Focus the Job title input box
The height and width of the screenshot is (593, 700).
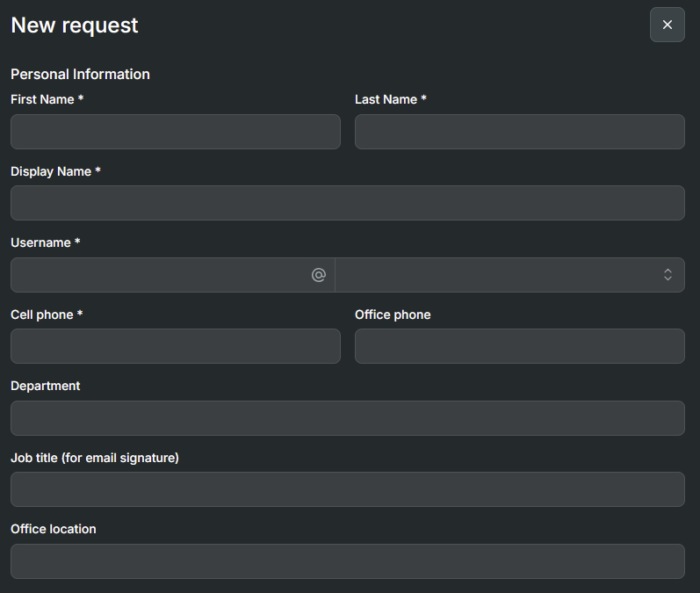[347, 489]
